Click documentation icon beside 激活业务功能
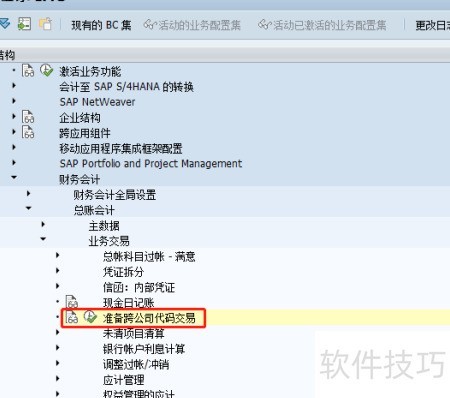This screenshot has width=450, height=398. click(x=28, y=71)
